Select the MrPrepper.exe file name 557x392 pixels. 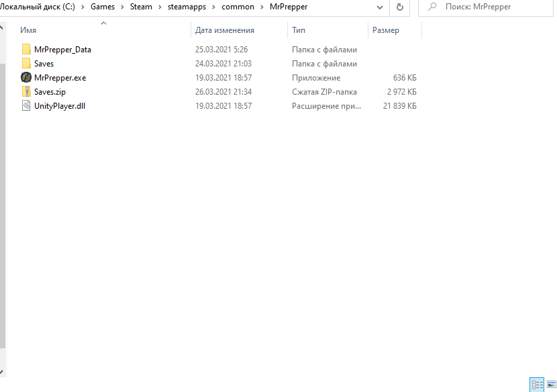pos(60,78)
